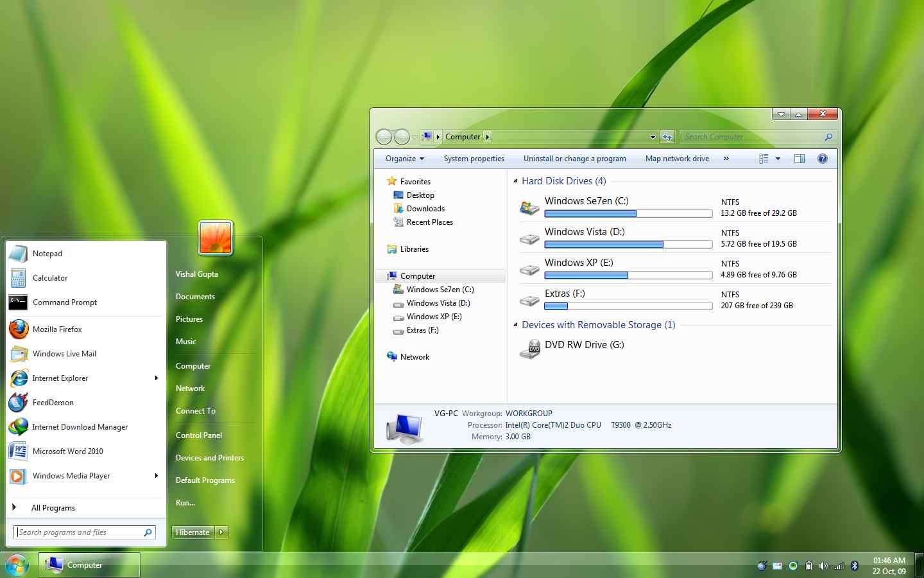This screenshot has height=578, width=924.
Task: Select the Extras (F:) drive icon
Action: (x=530, y=301)
